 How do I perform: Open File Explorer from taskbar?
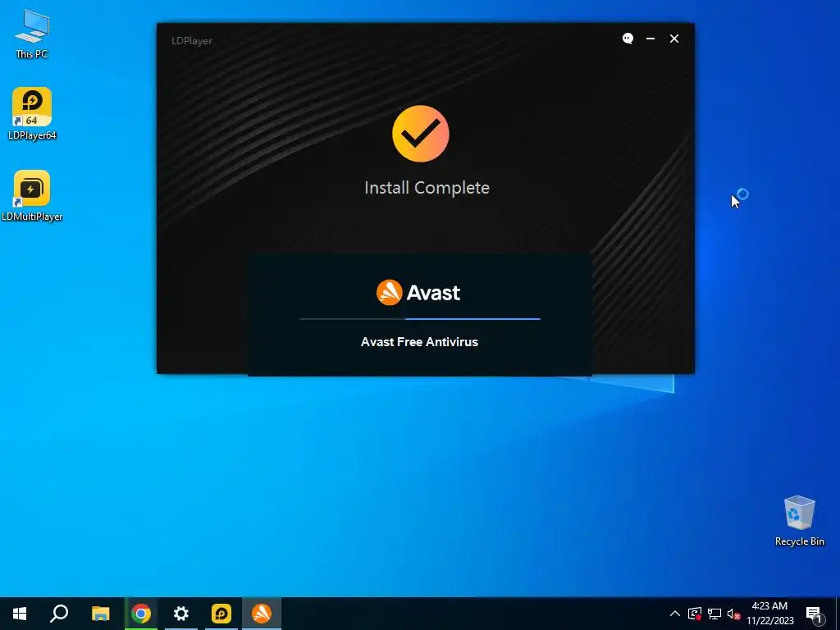tap(100, 614)
